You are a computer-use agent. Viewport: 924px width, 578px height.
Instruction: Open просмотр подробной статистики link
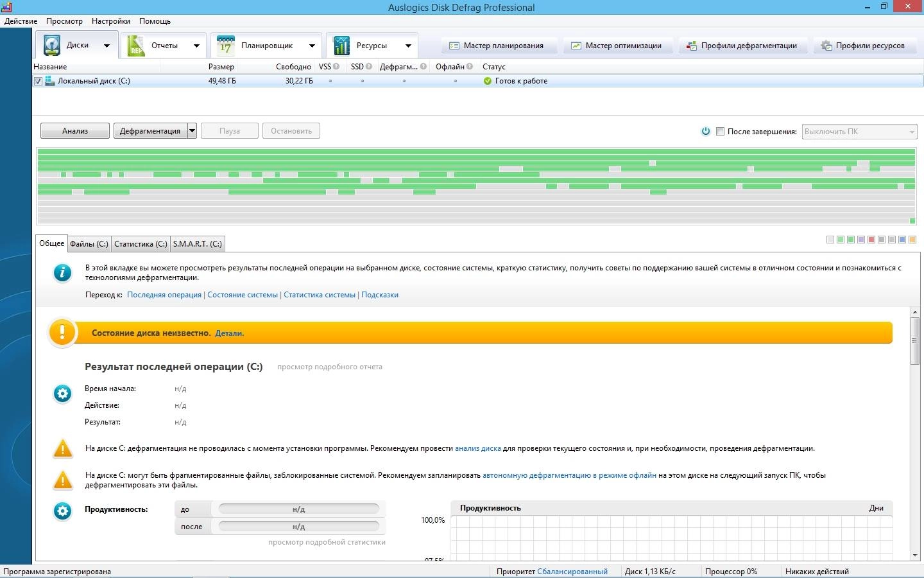(x=327, y=542)
